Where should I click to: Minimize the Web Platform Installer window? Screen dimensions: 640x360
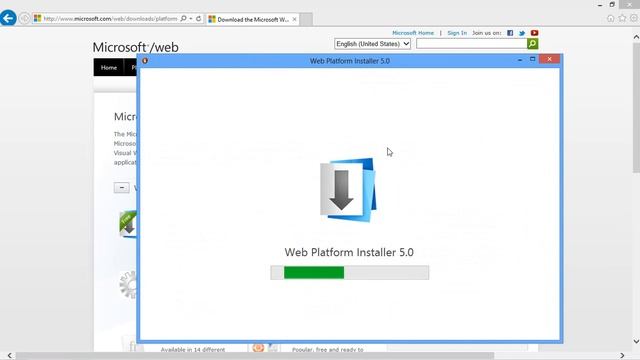coord(520,60)
